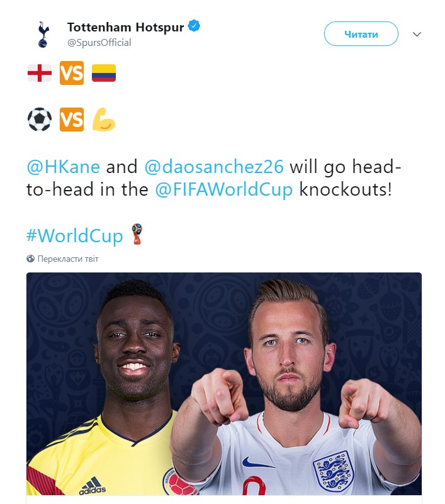
Task: Click the VS emoji next to soccer ball
Action: click(x=71, y=120)
